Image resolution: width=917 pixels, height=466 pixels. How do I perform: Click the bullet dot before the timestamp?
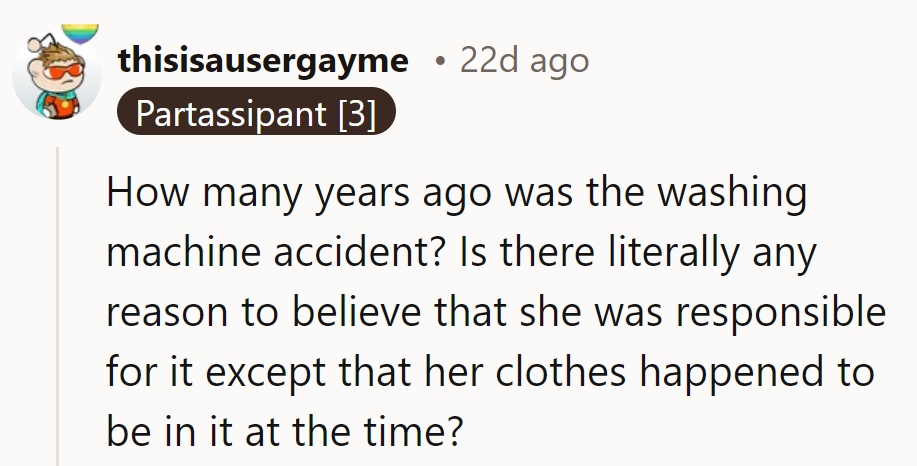[x=440, y=62]
